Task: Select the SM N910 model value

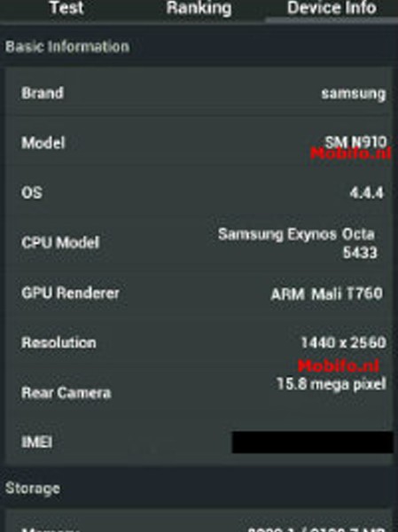Action: coord(355,142)
